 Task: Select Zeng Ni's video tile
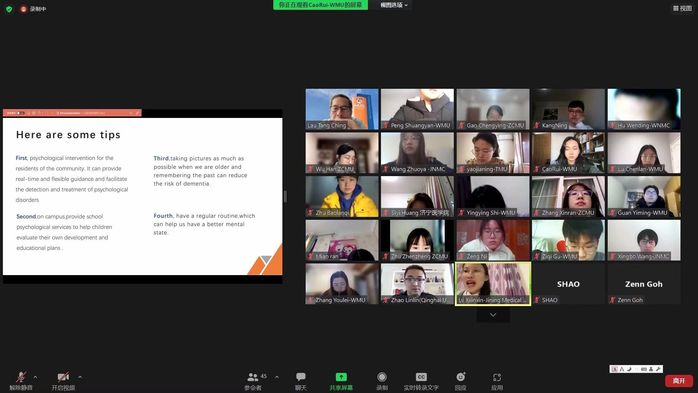pos(493,240)
